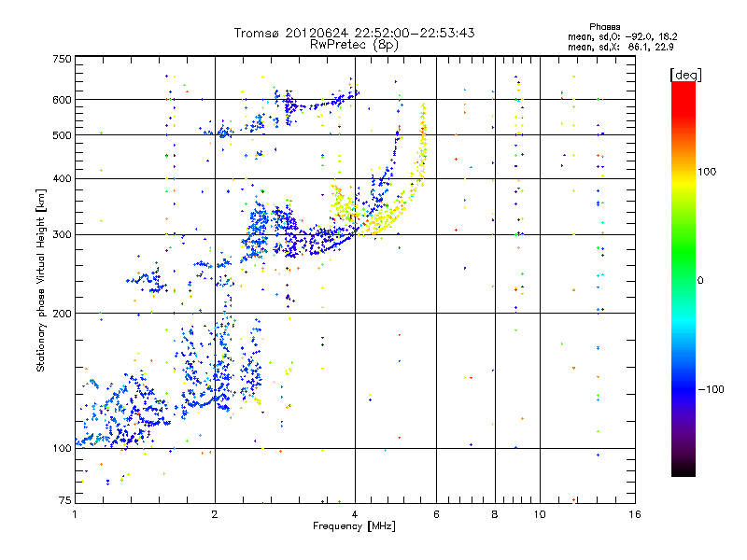The image size is (747, 560).
Task: Click the x-axis tick label '10'
Action: pos(540,514)
